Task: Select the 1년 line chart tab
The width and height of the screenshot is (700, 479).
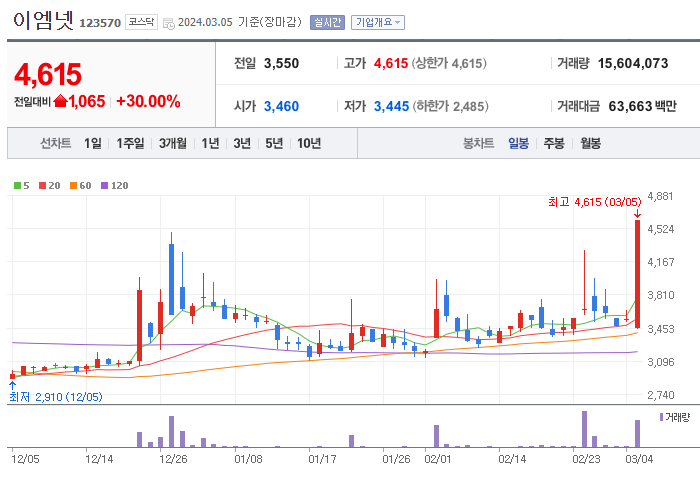Action: pos(210,143)
